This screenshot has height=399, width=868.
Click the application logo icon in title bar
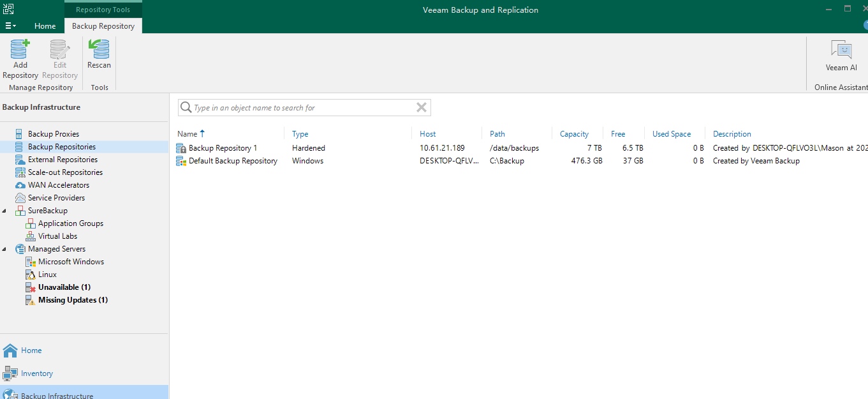click(8, 8)
